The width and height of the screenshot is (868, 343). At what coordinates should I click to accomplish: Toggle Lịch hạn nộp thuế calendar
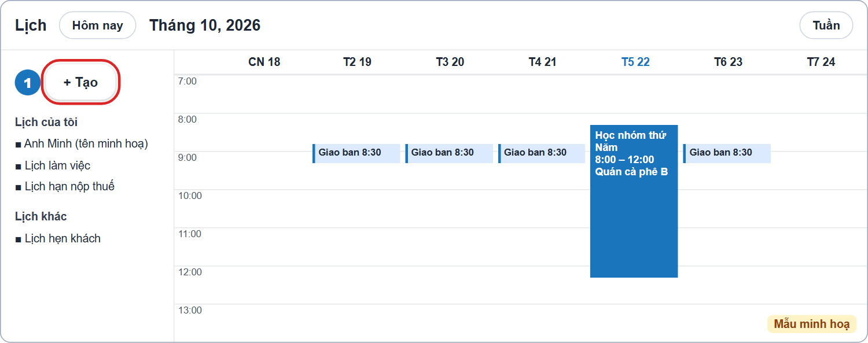click(x=65, y=186)
